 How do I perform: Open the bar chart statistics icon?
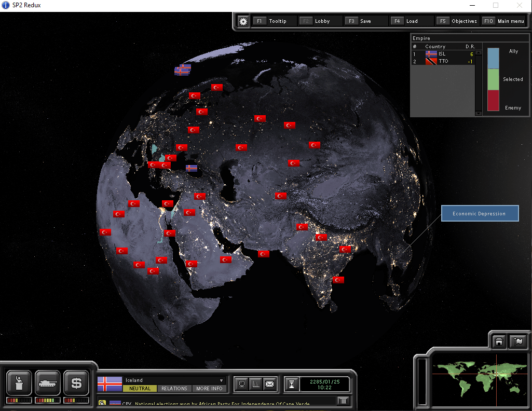tap(255, 385)
